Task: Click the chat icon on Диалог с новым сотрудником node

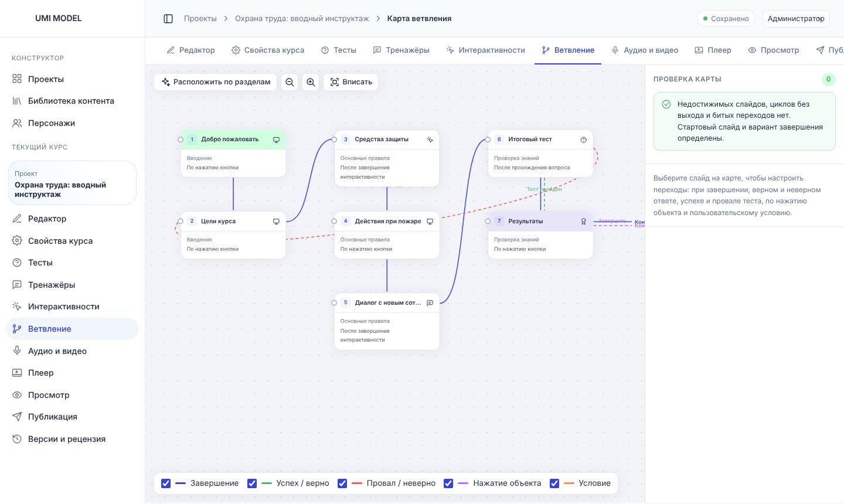Action: (x=430, y=303)
